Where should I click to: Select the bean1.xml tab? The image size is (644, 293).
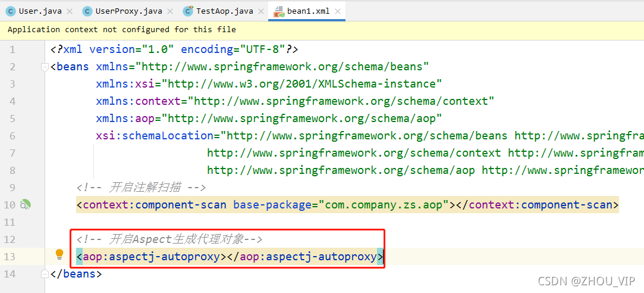pos(308,11)
